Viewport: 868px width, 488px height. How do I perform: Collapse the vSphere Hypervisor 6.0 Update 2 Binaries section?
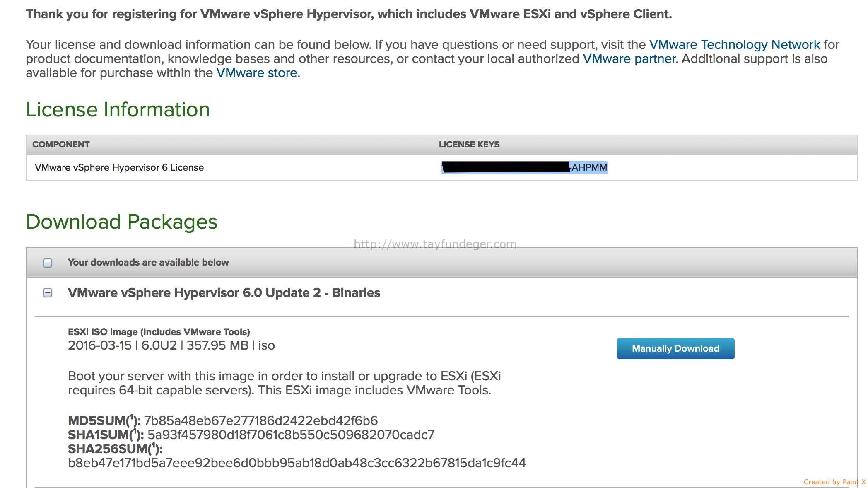click(48, 293)
